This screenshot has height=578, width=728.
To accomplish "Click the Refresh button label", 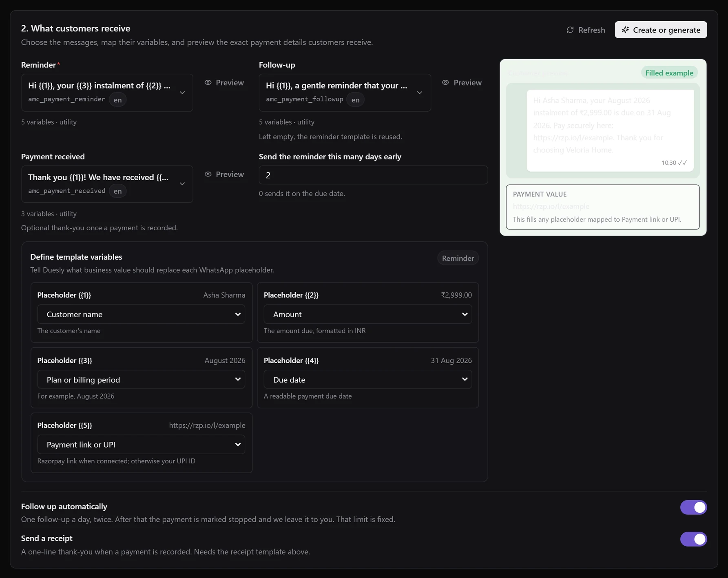I will pyautogui.click(x=591, y=30).
